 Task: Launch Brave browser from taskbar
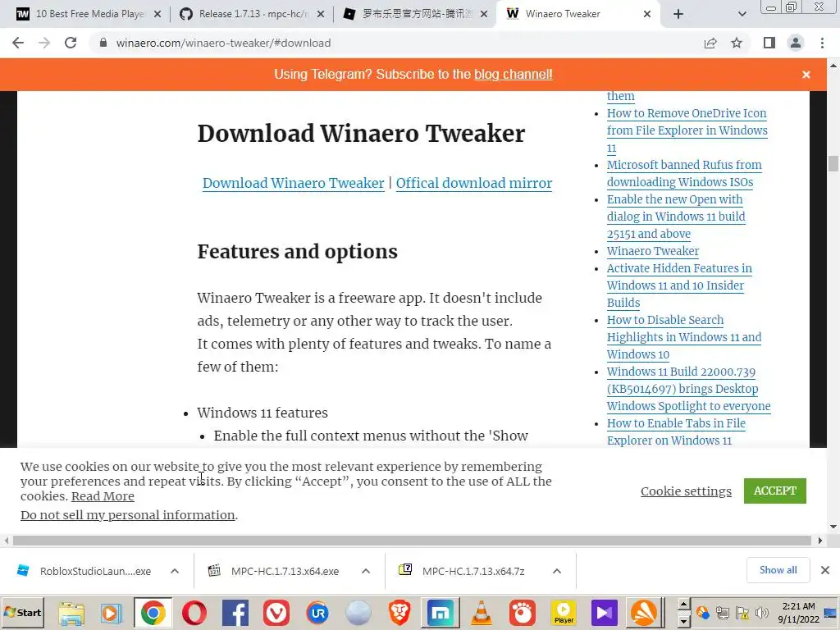399,613
